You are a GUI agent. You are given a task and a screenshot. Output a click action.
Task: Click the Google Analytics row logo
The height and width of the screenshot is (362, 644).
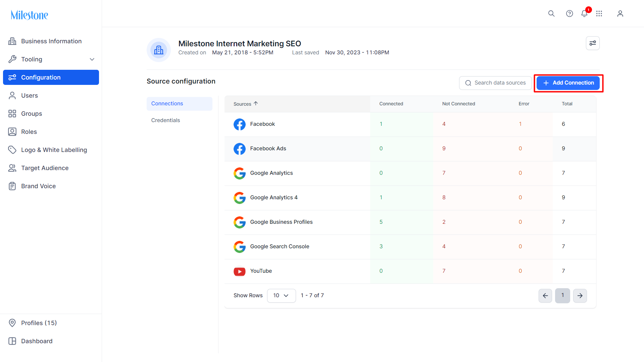pos(240,173)
